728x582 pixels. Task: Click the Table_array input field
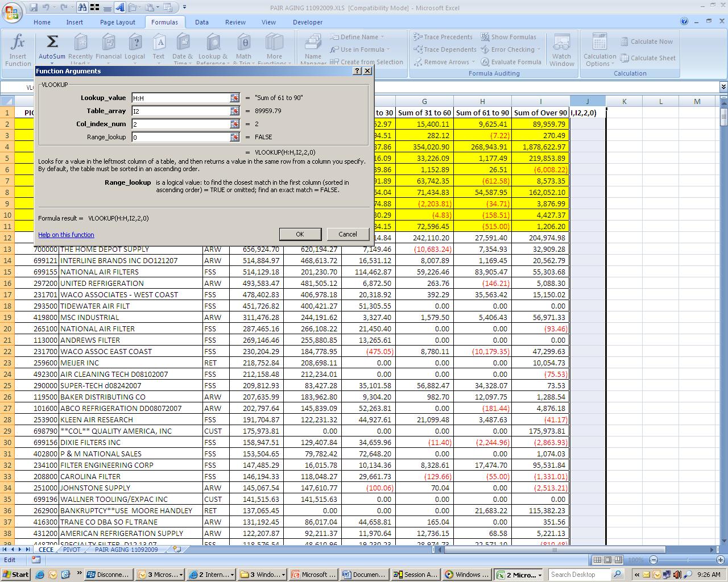click(x=180, y=111)
